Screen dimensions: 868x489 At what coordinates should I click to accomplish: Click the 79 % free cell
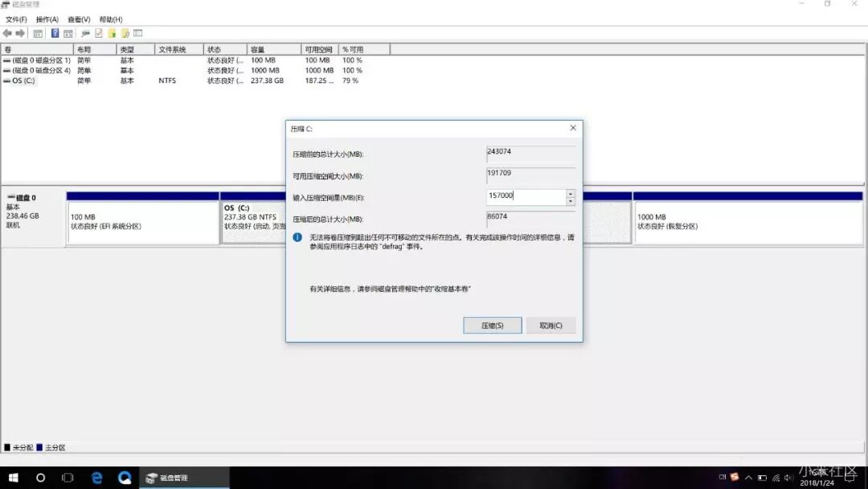pyautogui.click(x=350, y=80)
